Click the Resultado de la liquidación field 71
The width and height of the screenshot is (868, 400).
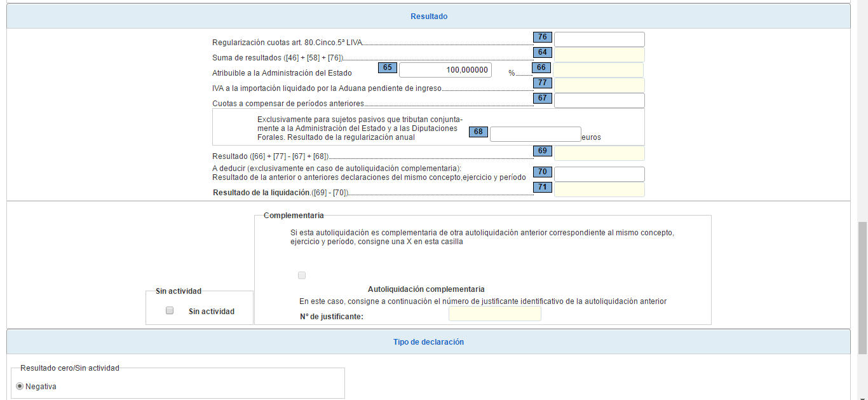pyautogui.click(x=599, y=190)
